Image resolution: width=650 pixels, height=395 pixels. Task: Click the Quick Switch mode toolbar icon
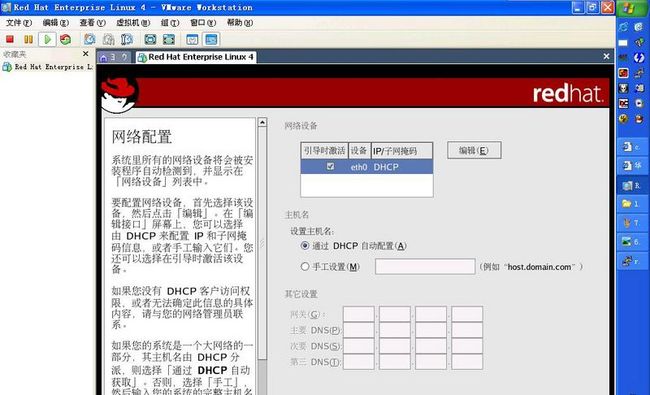pyautogui.click(x=169, y=39)
